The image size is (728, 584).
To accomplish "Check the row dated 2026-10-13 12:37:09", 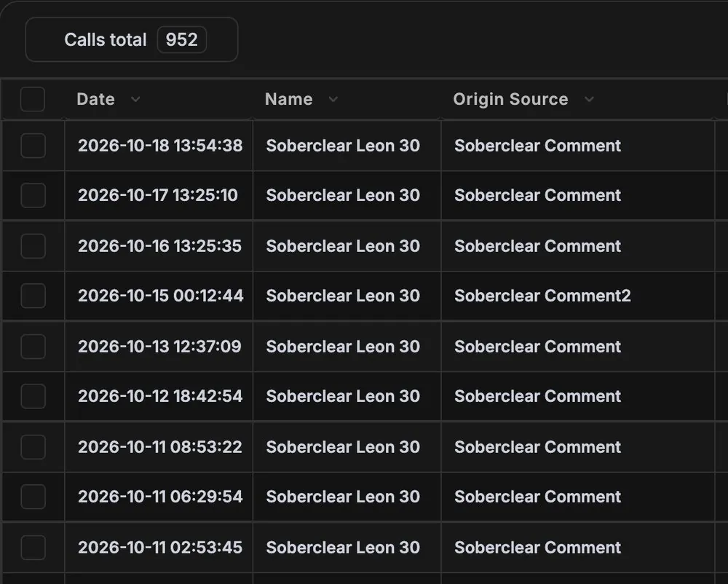I will pos(33,347).
